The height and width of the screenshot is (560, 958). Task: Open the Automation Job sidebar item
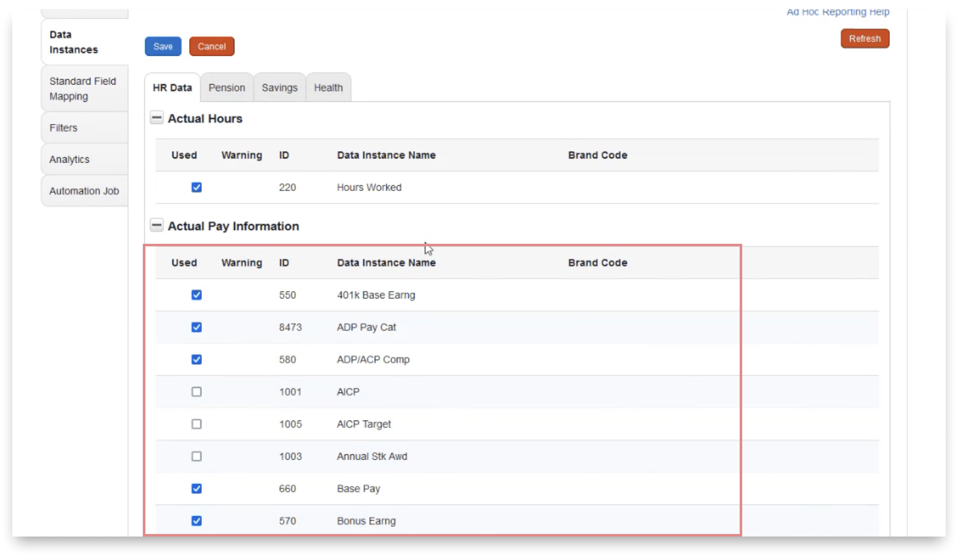pos(84,191)
